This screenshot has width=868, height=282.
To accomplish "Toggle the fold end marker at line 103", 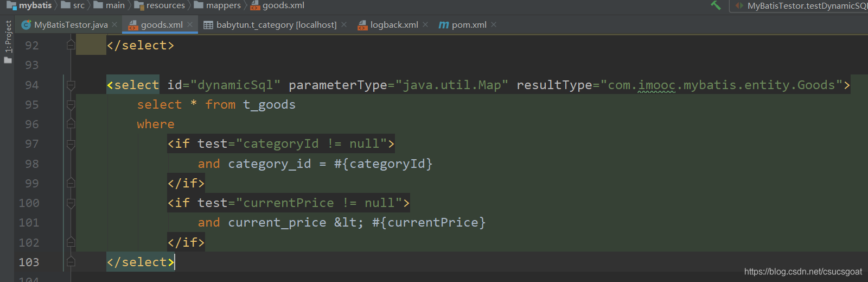I will click(x=71, y=262).
